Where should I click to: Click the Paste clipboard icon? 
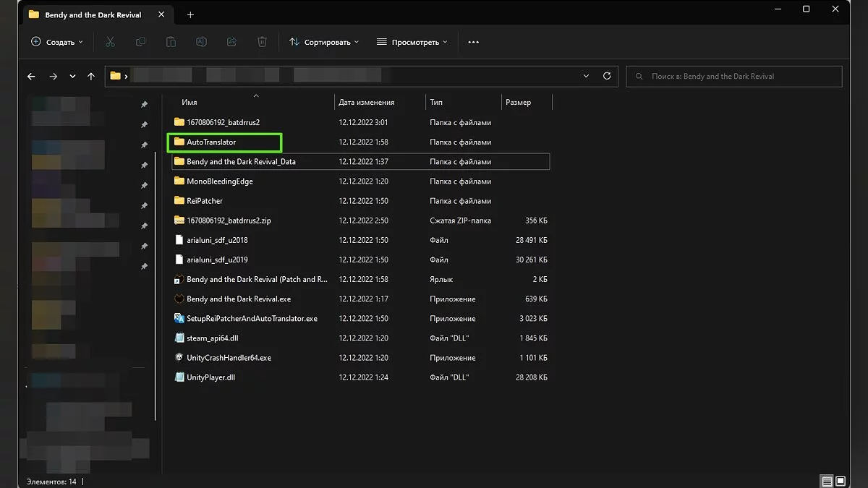click(x=171, y=42)
